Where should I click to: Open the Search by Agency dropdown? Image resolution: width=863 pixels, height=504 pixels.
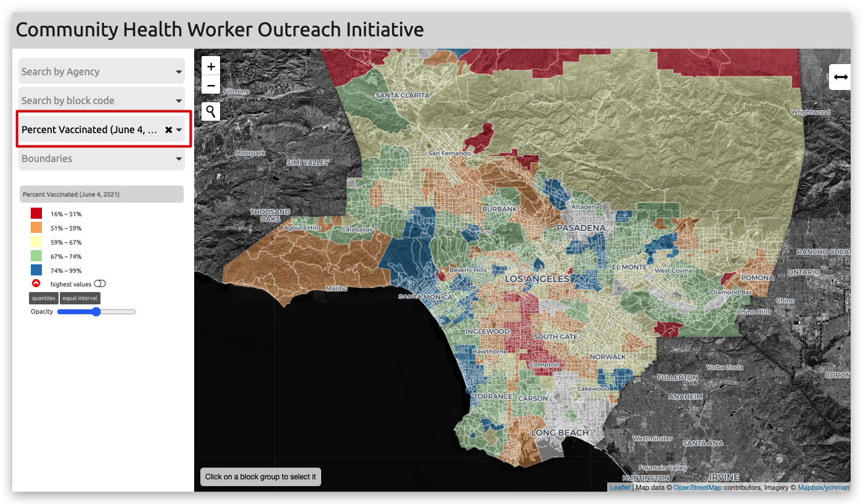click(x=102, y=71)
